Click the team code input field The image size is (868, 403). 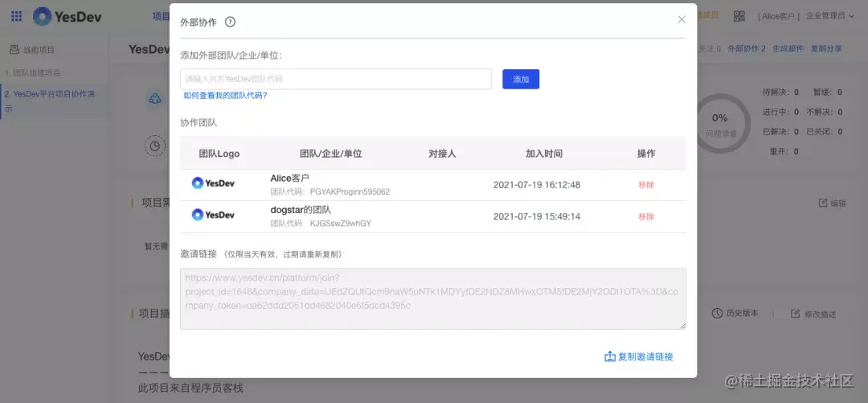coord(335,80)
